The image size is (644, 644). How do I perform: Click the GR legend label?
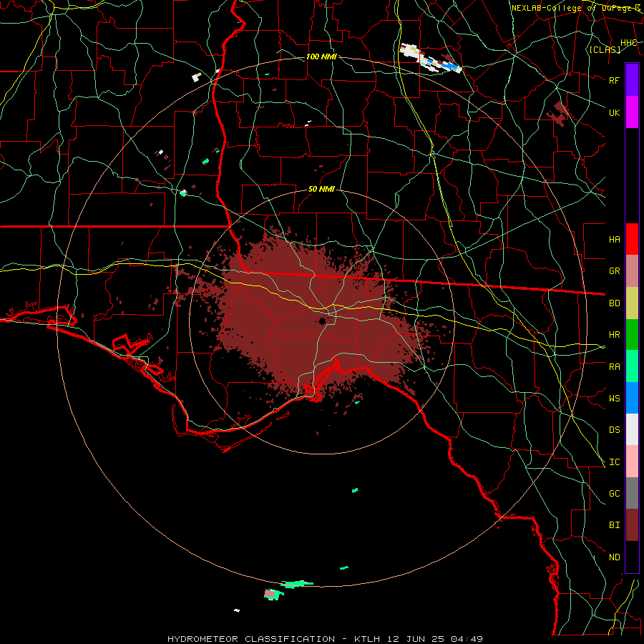tap(614, 271)
